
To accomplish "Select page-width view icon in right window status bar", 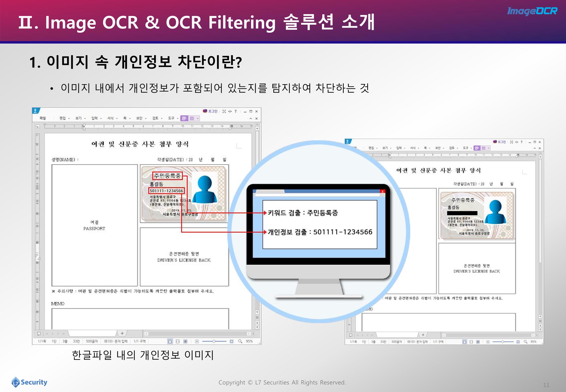I will [464, 342].
